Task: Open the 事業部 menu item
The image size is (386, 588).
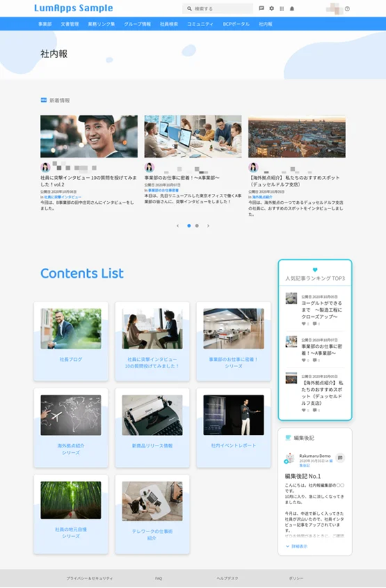Action: click(x=45, y=24)
